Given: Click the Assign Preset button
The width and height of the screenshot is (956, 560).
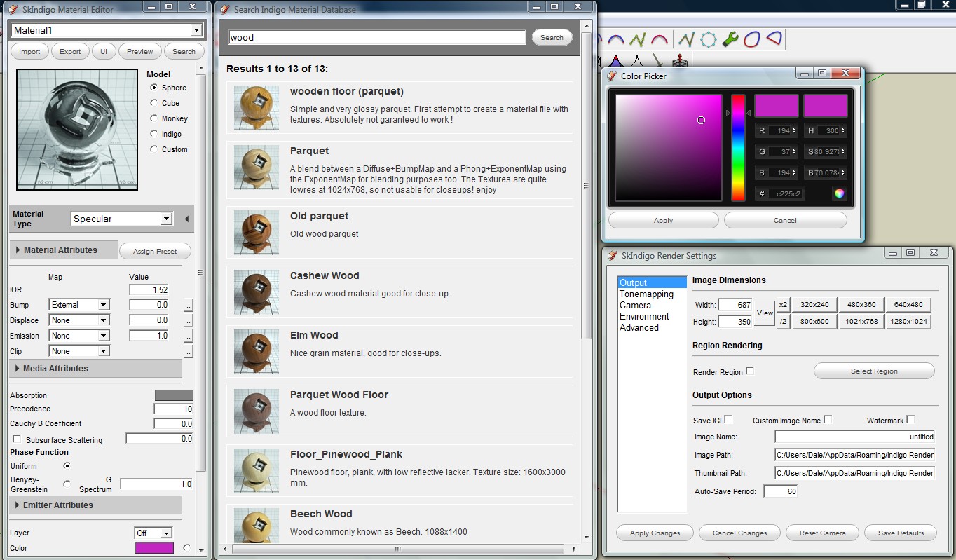Looking at the screenshot, I should click(x=155, y=252).
